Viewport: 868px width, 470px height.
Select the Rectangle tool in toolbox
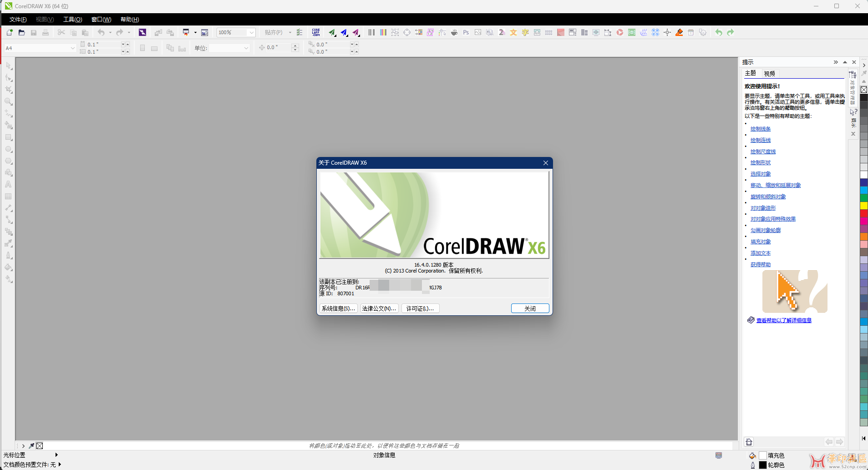coord(9,137)
